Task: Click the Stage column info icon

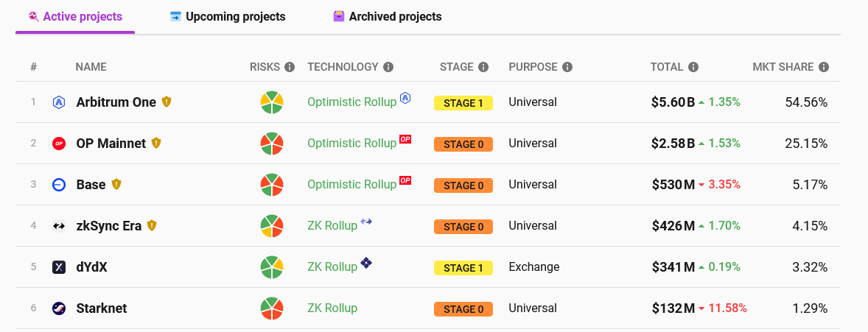Action: pos(483,67)
